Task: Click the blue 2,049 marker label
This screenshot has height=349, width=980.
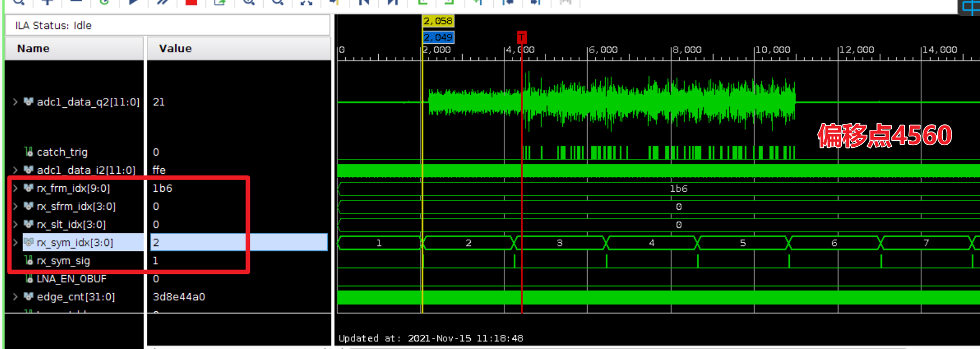Action: [438, 37]
